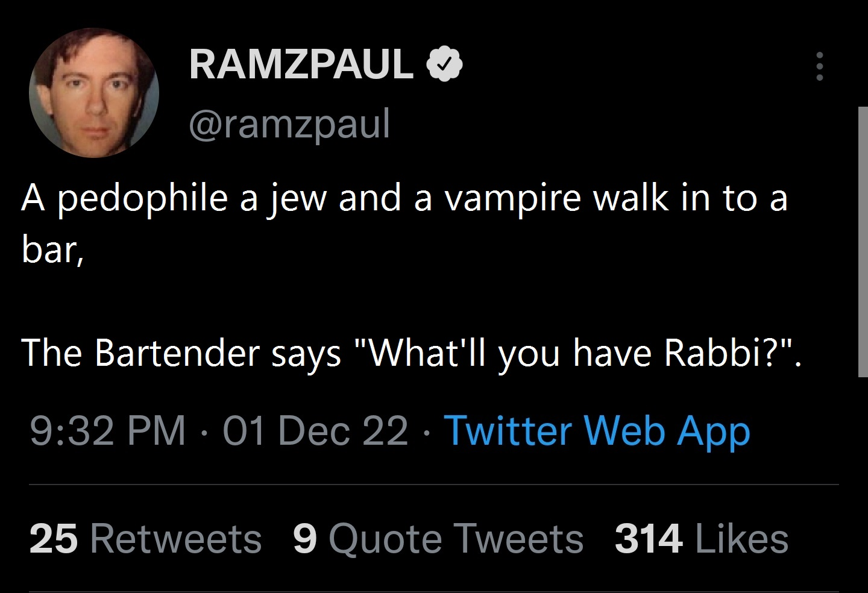Click the number 25 in stats

coord(53,538)
